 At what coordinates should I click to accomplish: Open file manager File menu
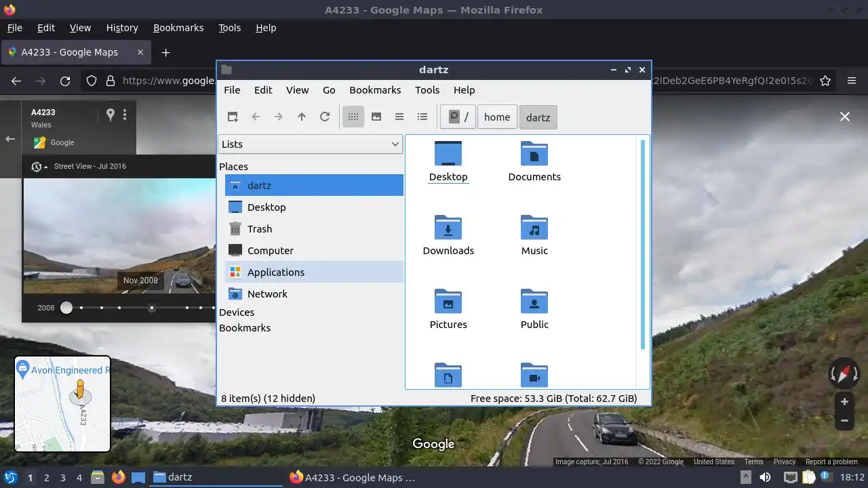tap(232, 89)
